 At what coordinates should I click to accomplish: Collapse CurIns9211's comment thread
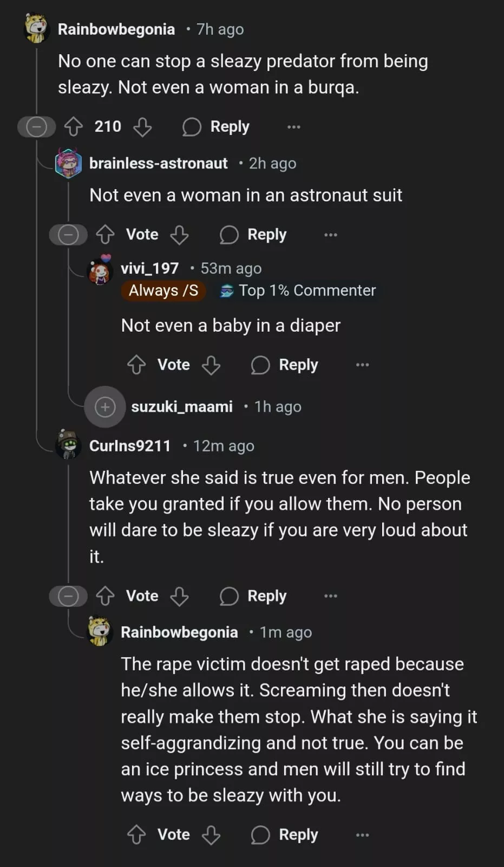[x=68, y=596]
